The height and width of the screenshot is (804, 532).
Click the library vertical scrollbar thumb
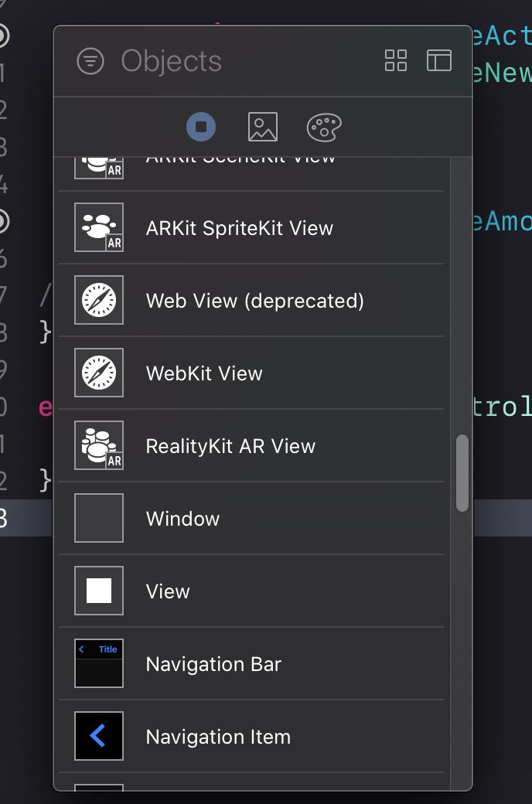point(462,473)
